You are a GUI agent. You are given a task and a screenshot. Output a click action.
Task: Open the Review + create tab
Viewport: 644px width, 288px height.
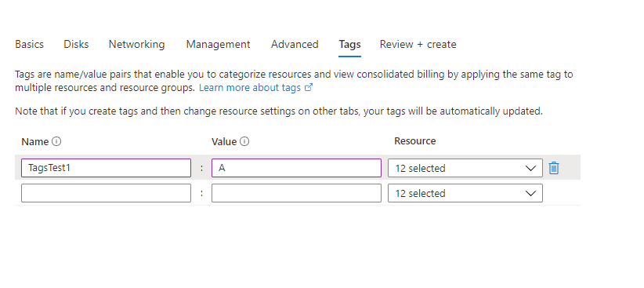[418, 44]
